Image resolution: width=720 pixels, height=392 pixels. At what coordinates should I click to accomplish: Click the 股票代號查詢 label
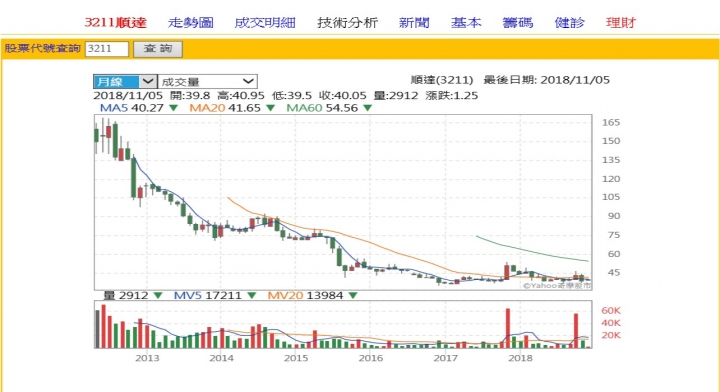tap(43, 48)
